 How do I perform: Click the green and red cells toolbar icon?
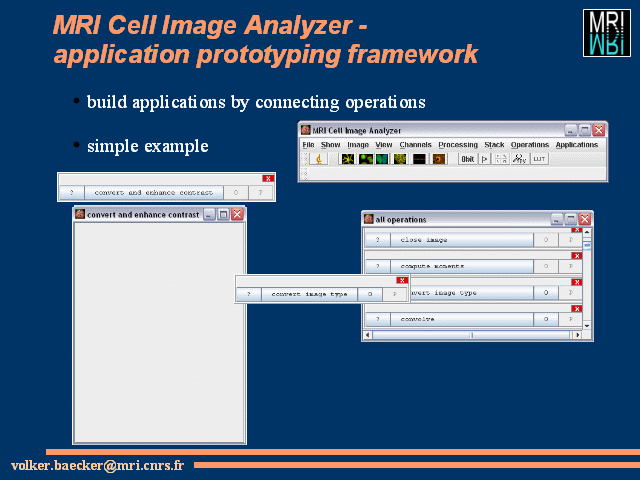coord(365,159)
